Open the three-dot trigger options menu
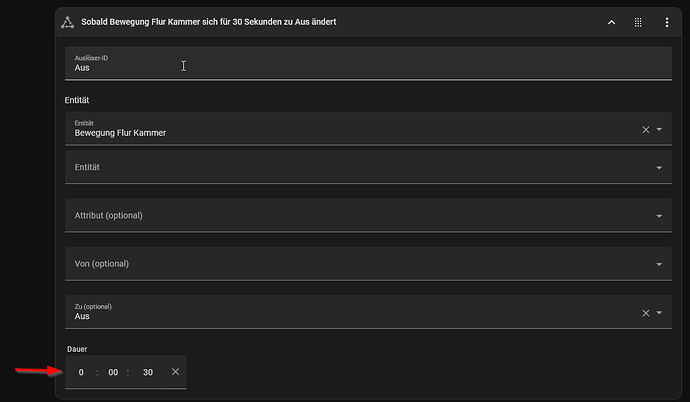This screenshot has width=690, height=402. coord(667,22)
